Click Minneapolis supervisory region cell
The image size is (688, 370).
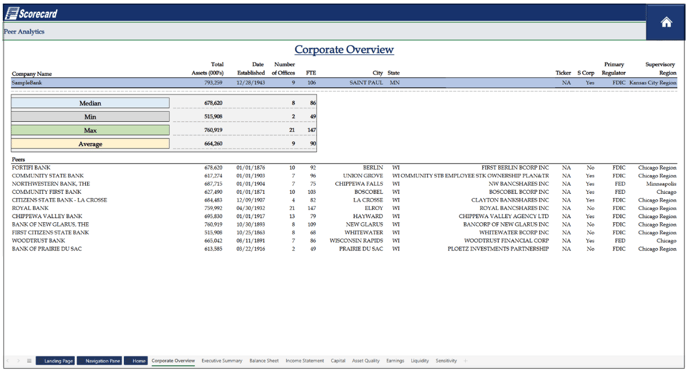[661, 184]
